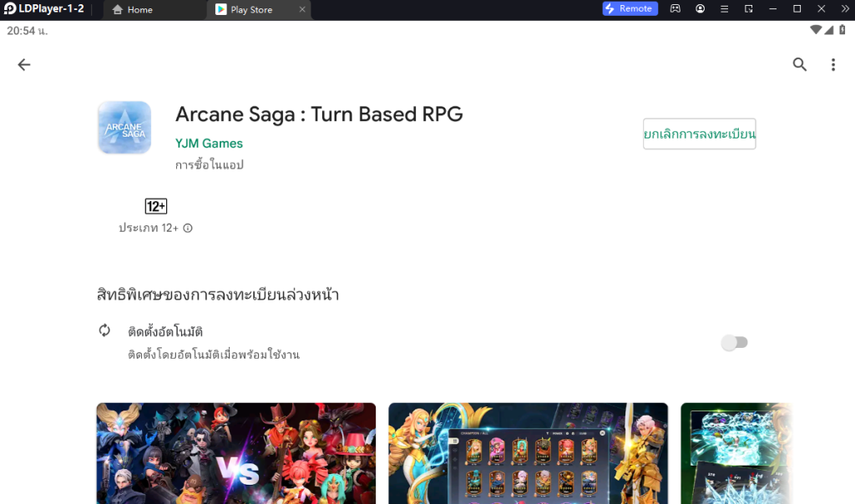Click the auto-install refresh icon

click(104, 330)
